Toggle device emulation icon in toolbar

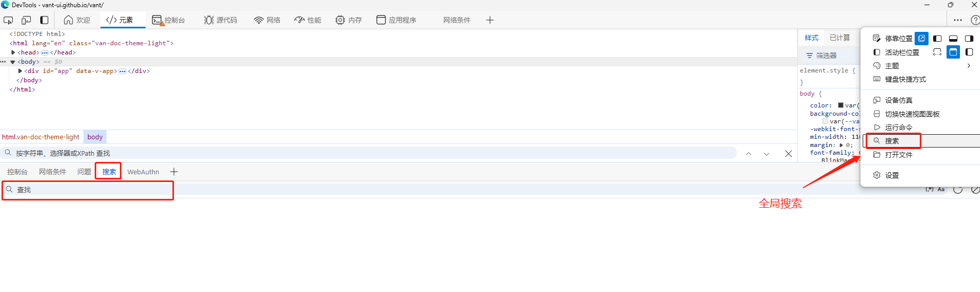click(x=26, y=20)
